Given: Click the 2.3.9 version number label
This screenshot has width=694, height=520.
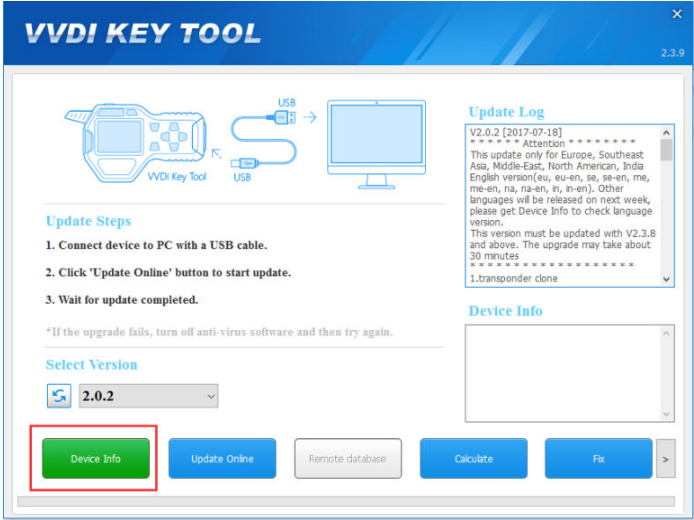Looking at the screenshot, I should (x=673, y=53).
